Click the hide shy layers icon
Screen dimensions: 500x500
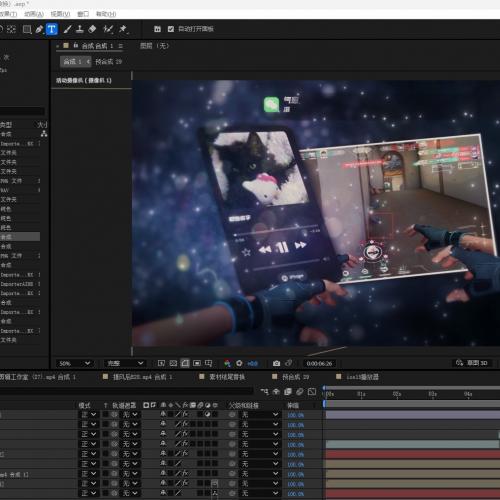[276, 392]
